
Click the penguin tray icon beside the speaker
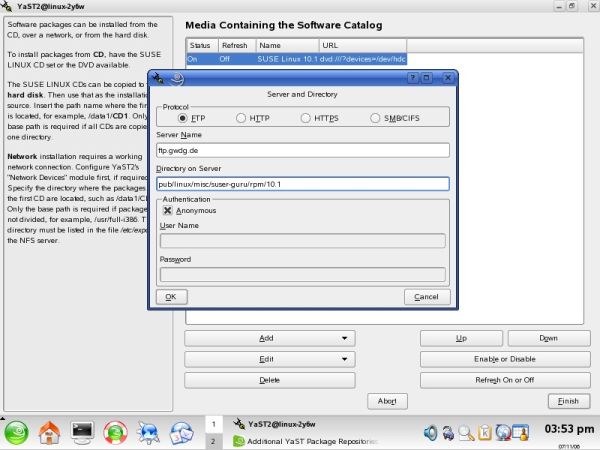[448, 433]
